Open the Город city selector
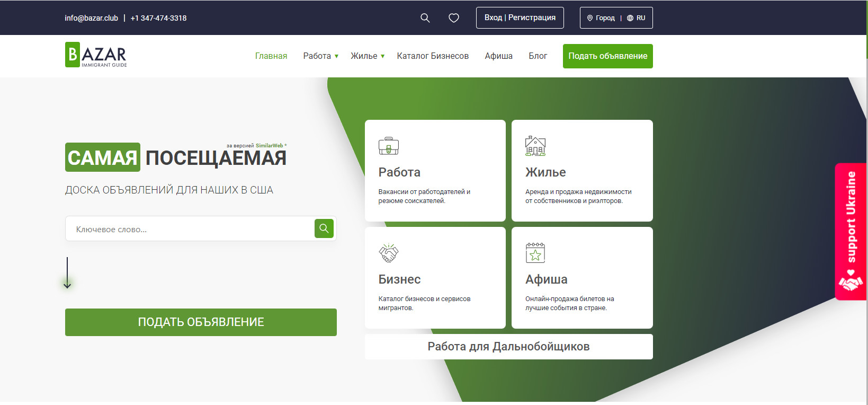 (601, 18)
